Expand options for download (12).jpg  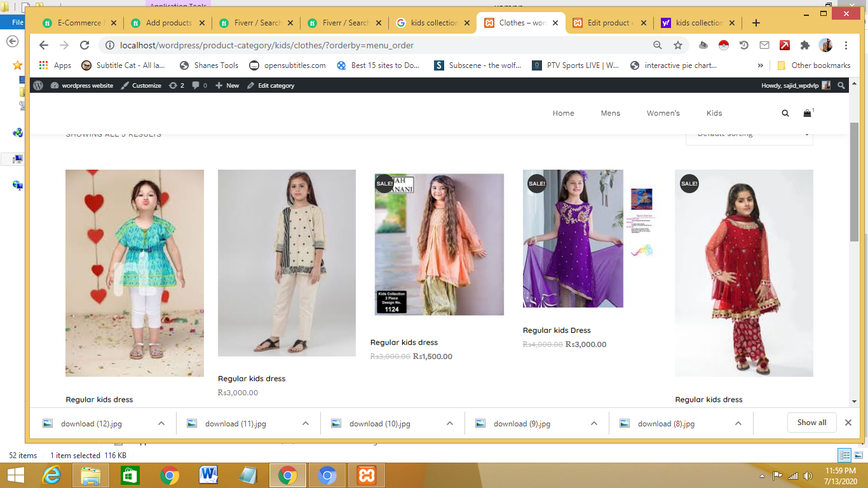coord(161,423)
